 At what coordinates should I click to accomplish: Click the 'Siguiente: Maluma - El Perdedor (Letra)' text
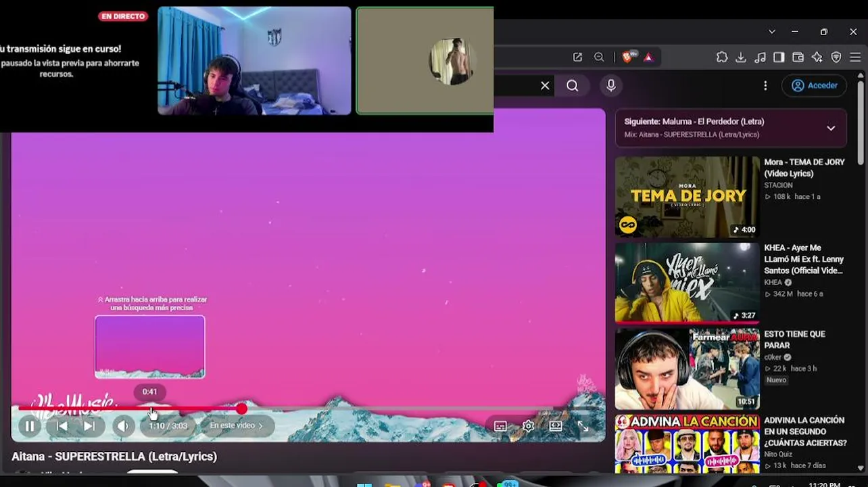694,122
